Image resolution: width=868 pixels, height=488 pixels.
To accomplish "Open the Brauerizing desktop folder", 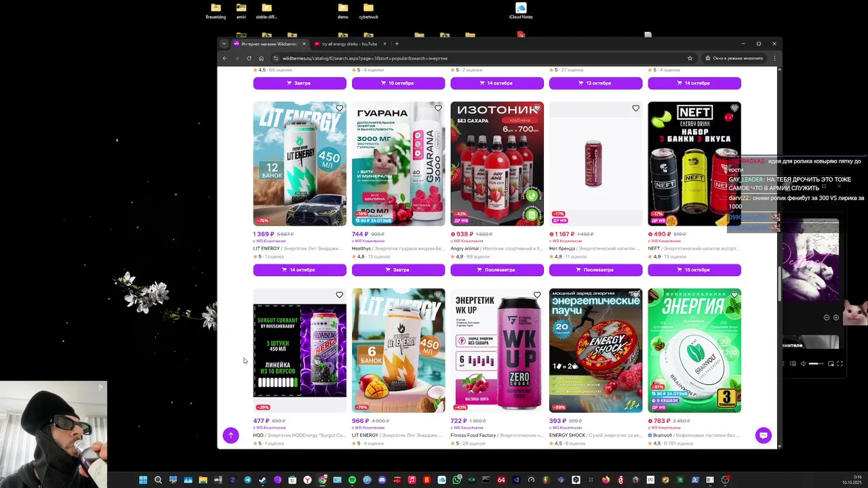I will pyautogui.click(x=216, y=11).
